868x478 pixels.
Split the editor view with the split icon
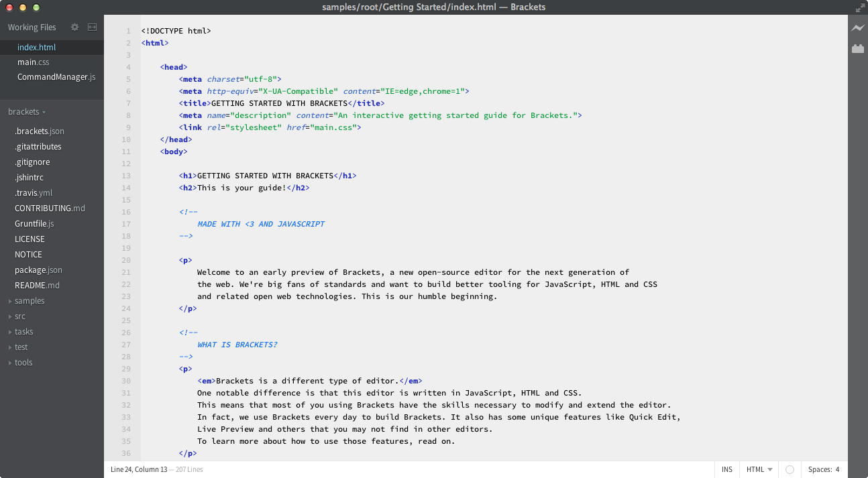(x=93, y=27)
